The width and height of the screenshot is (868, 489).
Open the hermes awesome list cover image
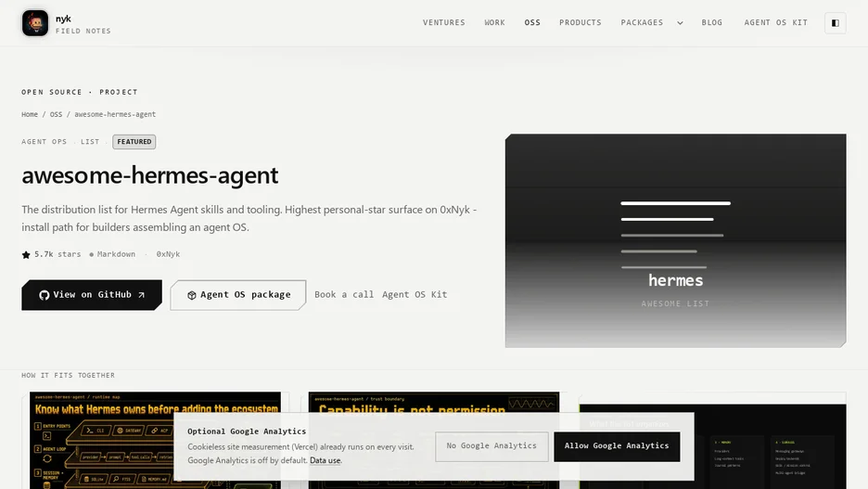[x=675, y=241]
